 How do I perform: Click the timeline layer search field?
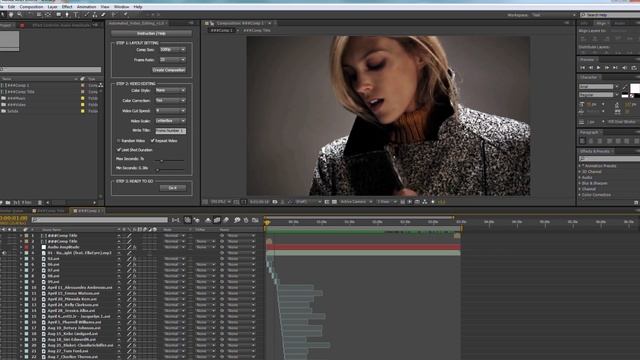100,220
